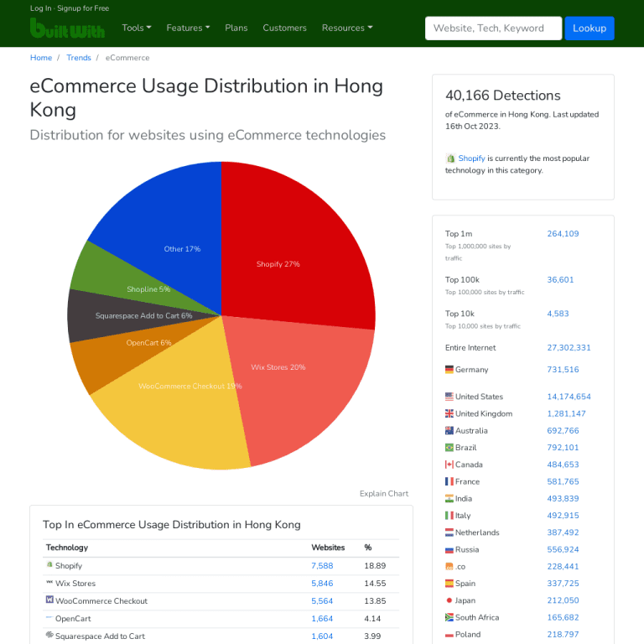Viewport: 644px width, 644px height.
Task: Click the .co domain icon
Action: [449, 566]
